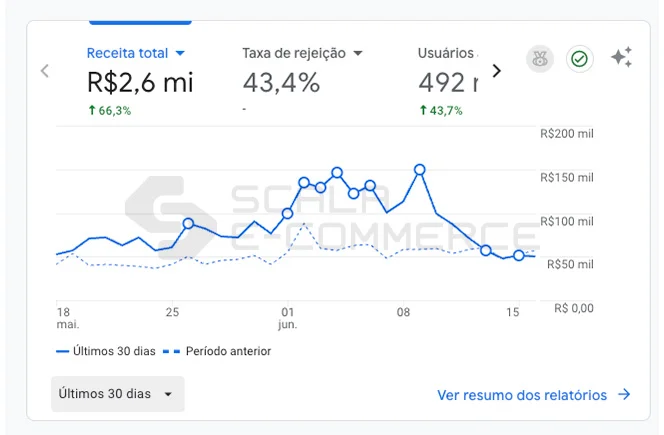This screenshot has height=435, width=664.
Task: Open the Últimos 30 dias date range dropdown
Action: click(117, 394)
